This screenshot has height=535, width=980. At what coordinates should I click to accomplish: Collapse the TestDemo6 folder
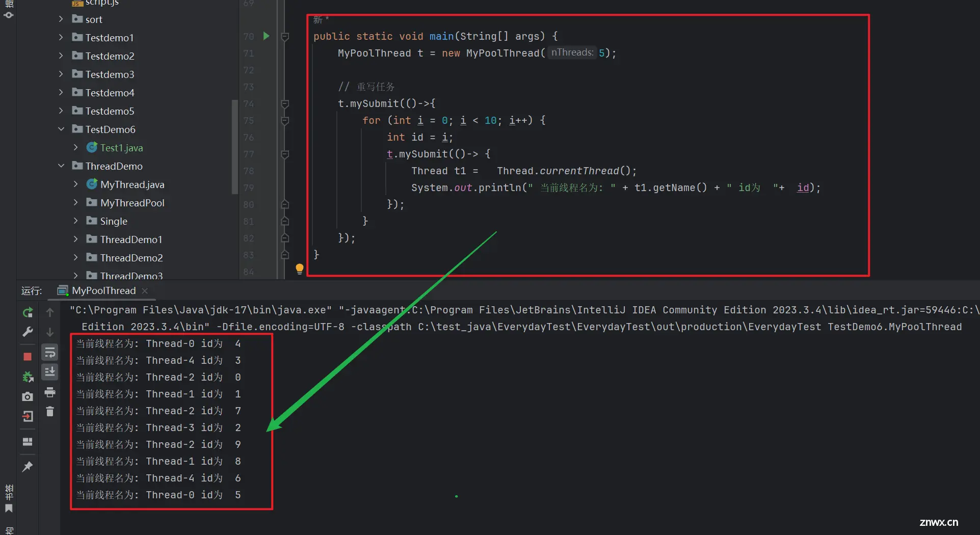click(61, 129)
